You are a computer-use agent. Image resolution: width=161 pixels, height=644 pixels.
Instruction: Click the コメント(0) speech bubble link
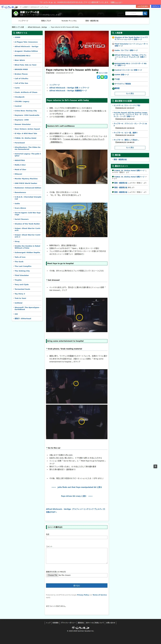click(x=102, y=73)
